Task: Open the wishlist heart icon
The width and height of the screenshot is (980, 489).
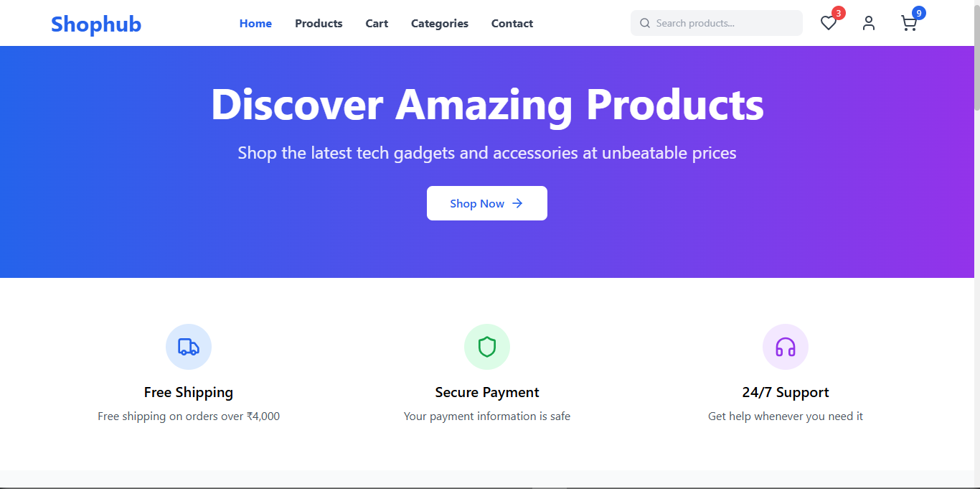Action: (x=829, y=23)
